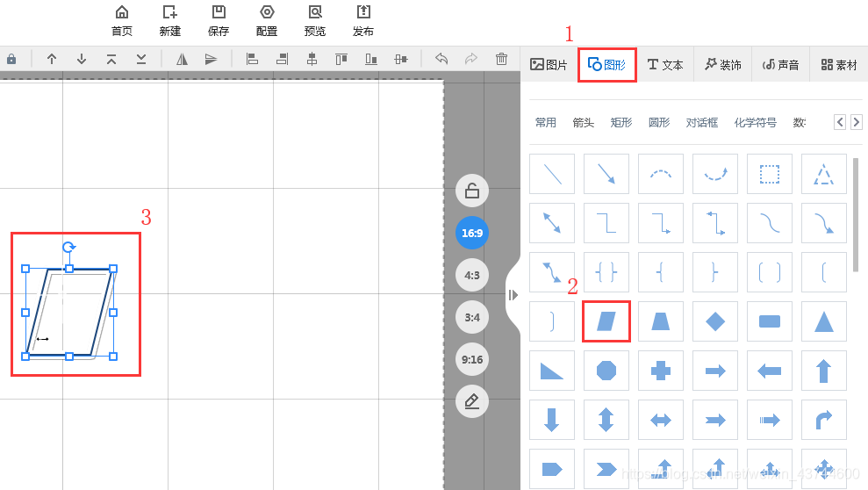
Task: Switch to the 图形 shapes tab
Action: (x=606, y=65)
